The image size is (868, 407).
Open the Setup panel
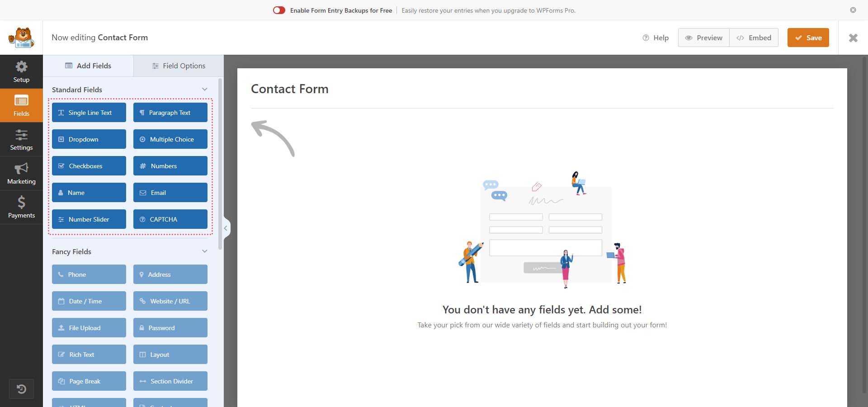pyautogui.click(x=21, y=71)
